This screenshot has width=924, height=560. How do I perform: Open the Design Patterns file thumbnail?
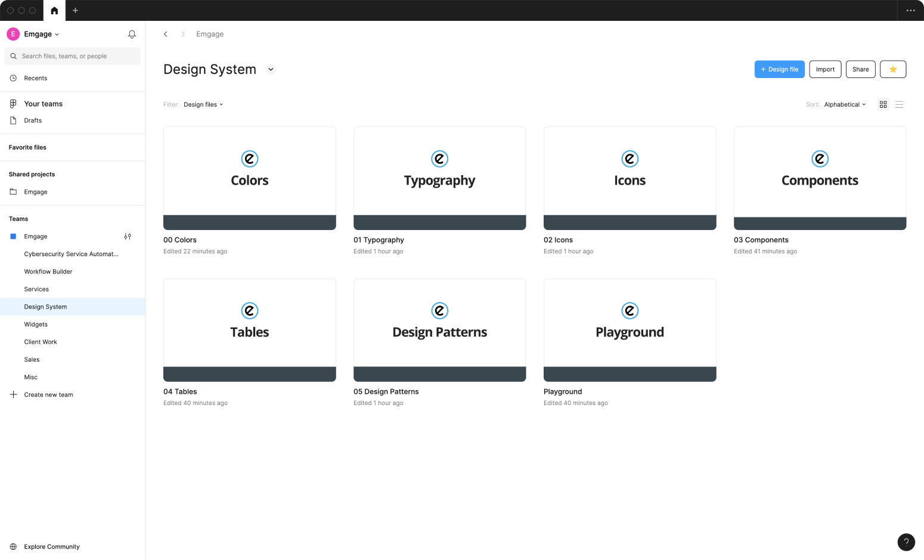(x=440, y=330)
